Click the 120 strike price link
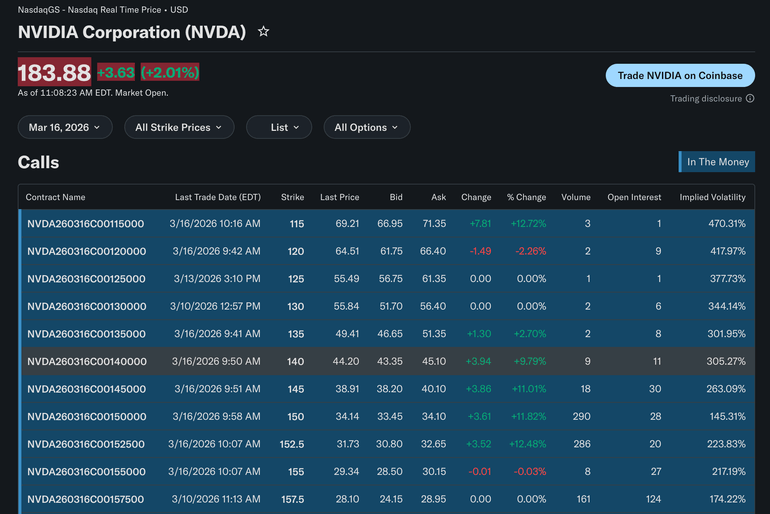 point(295,251)
